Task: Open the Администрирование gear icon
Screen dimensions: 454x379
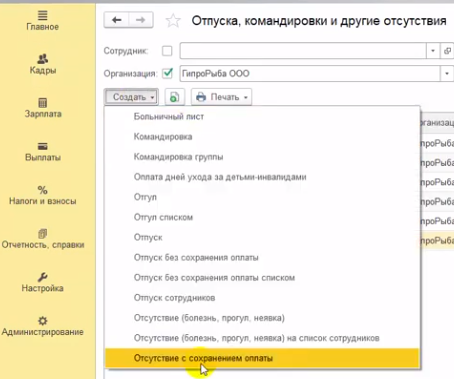Action: (x=43, y=321)
